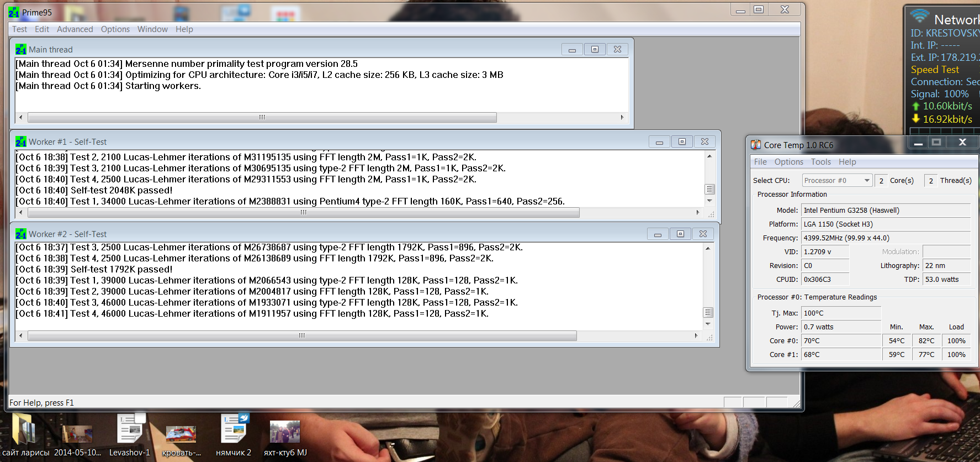Click the Model field showing Intel Pentium G3258
The height and width of the screenshot is (462, 980).
click(886, 211)
